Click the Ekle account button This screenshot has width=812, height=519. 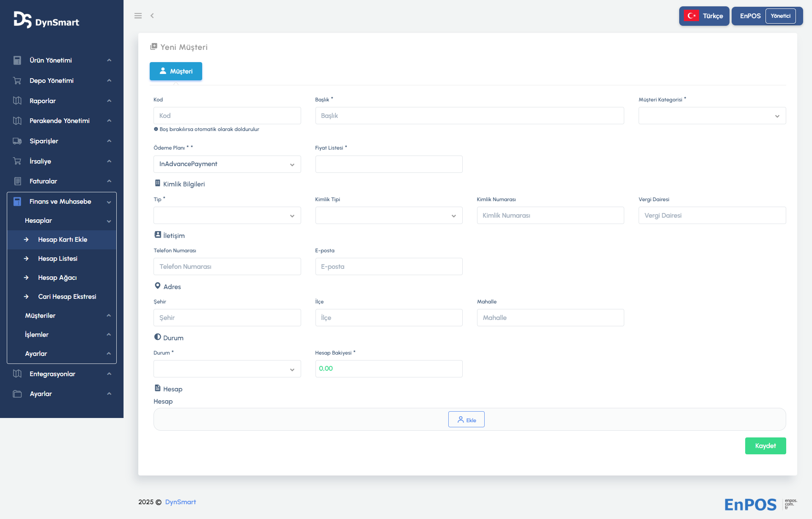[x=466, y=420]
